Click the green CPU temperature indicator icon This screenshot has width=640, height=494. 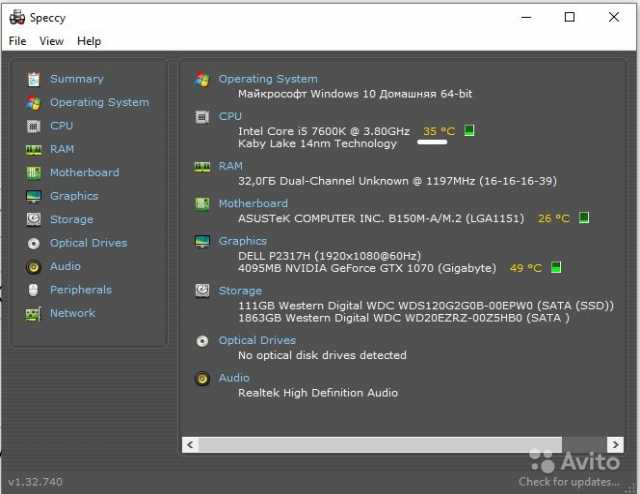(469, 131)
